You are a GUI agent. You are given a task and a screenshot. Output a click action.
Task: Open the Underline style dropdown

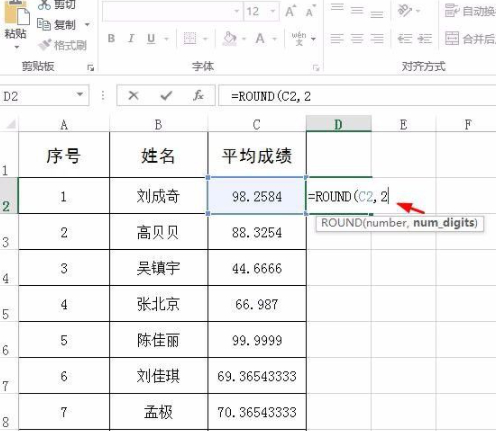166,39
